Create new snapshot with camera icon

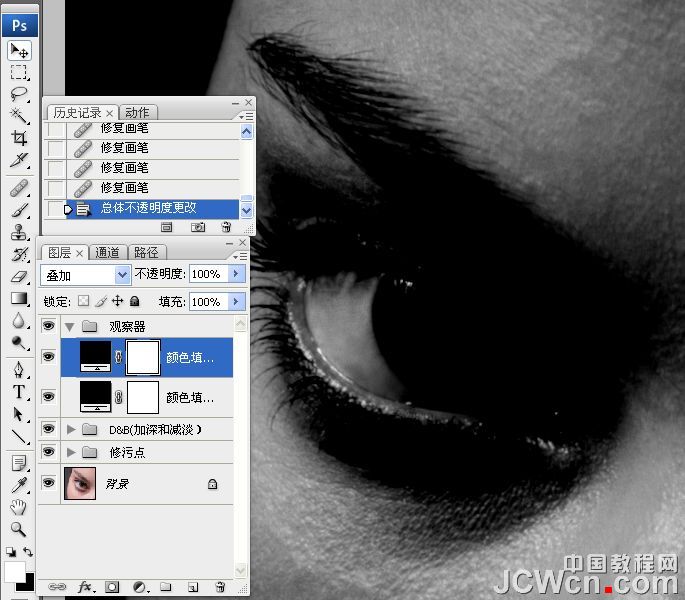click(198, 228)
